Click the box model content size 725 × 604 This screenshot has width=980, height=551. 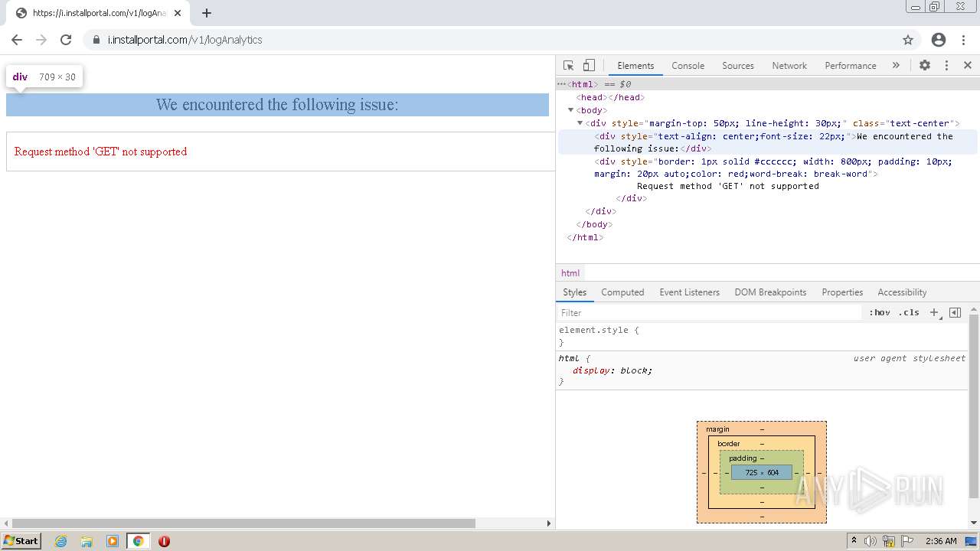coord(762,472)
